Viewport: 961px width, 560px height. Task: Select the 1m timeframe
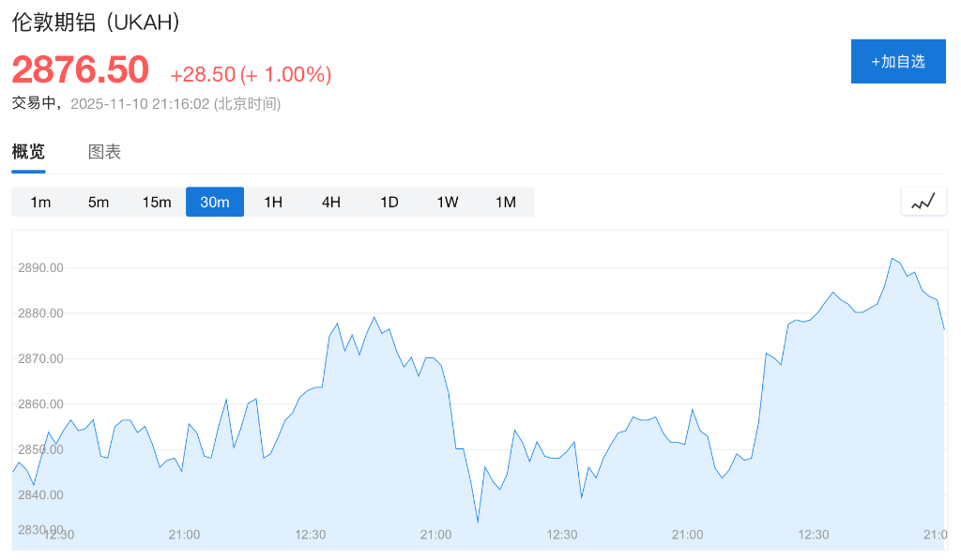40,201
